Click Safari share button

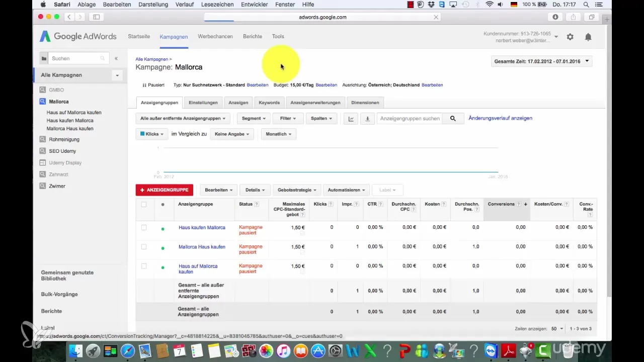point(573,17)
